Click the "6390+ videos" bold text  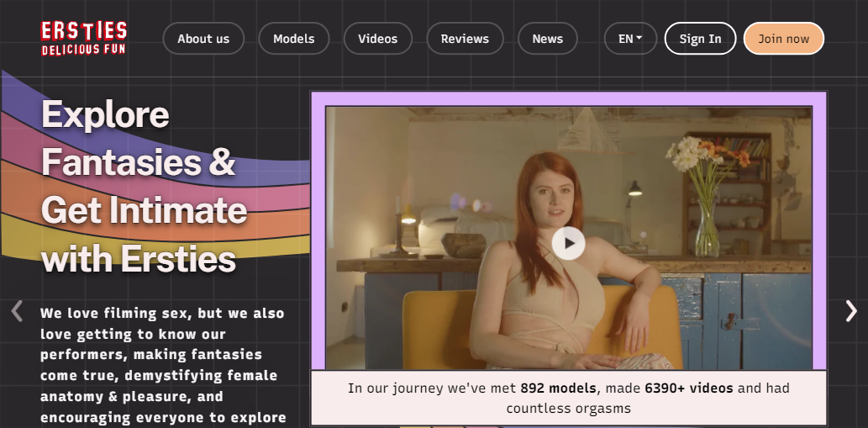coord(688,388)
